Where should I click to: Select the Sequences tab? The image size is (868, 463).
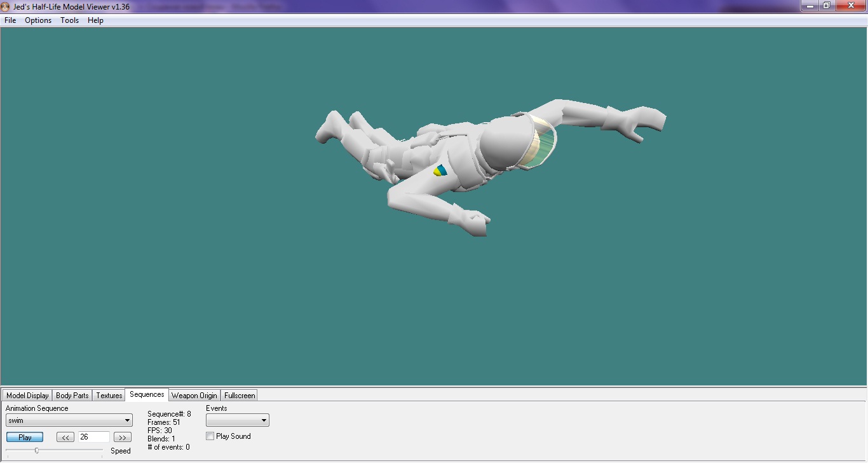click(x=147, y=395)
